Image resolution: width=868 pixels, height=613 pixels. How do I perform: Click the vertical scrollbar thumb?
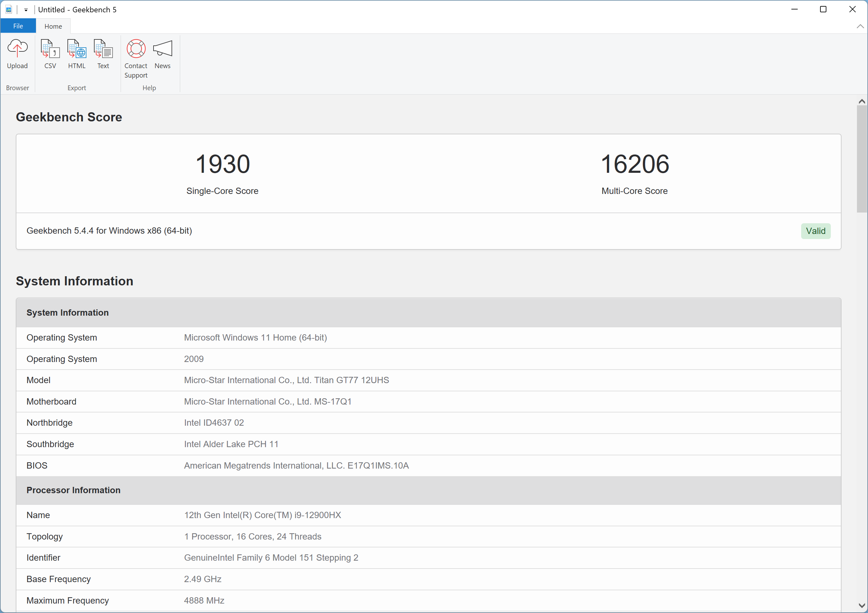pyautogui.click(x=862, y=159)
